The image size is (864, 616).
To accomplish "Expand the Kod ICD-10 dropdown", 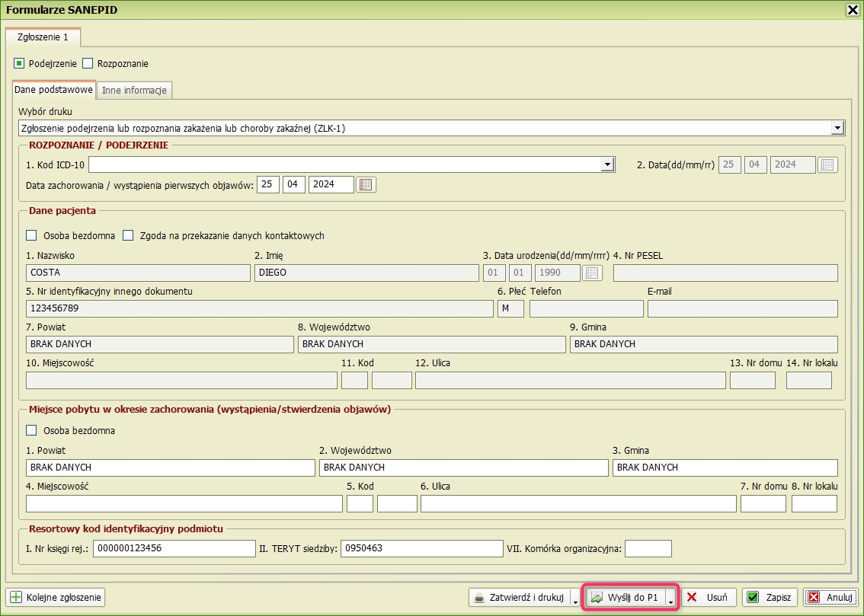I will [607, 164].
